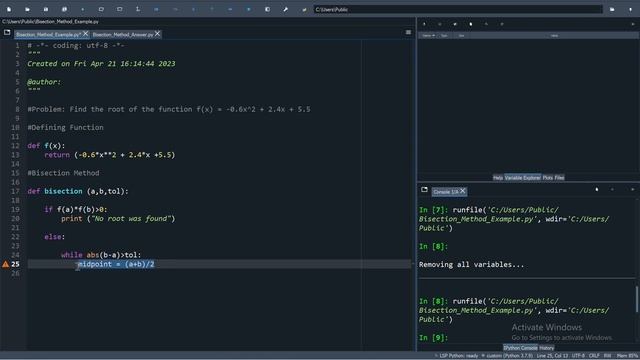Screen dimensions: 640x360
Task: Click 'def bisection (a,b,tol):' on line 17
Action: tap(78, 191)
